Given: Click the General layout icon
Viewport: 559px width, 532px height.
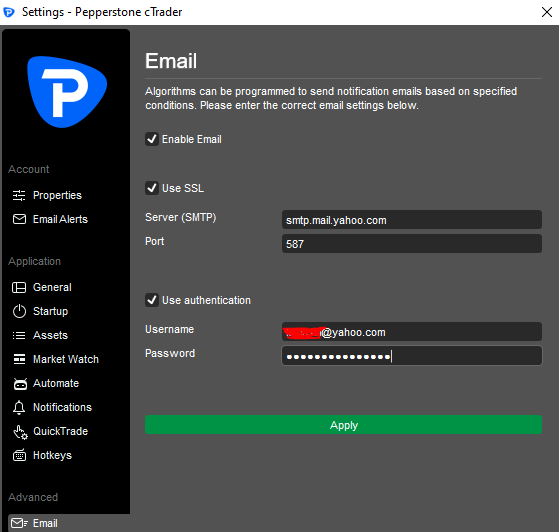Looking at the screenshot, I should (19, 287).
